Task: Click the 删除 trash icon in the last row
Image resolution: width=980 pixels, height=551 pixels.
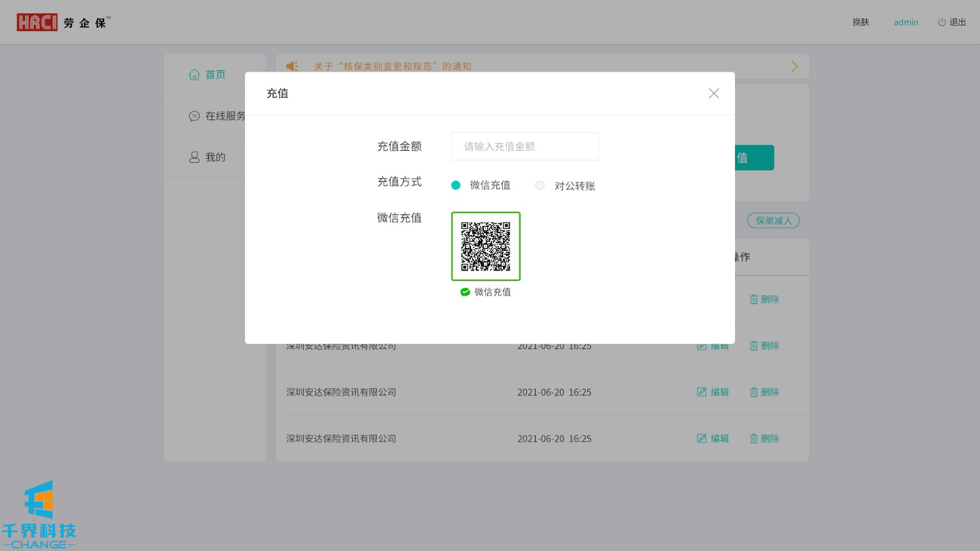Action: (754, 438)
